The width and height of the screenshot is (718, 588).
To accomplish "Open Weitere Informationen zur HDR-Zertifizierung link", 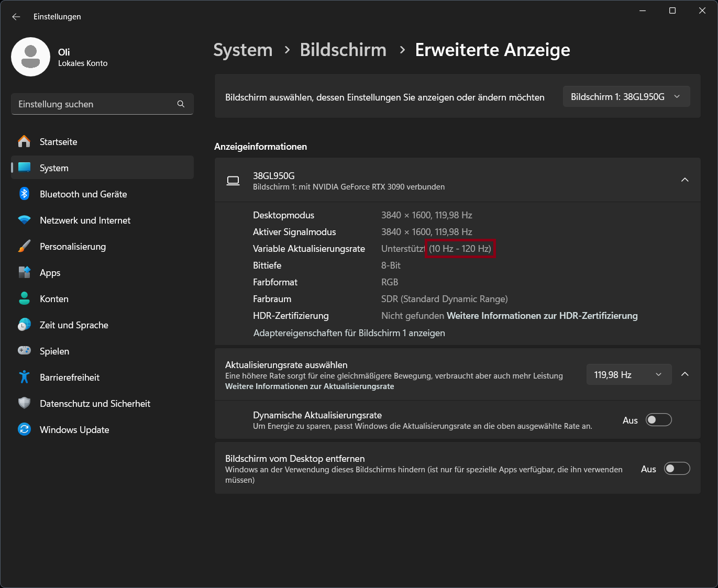I will [542, 316].
